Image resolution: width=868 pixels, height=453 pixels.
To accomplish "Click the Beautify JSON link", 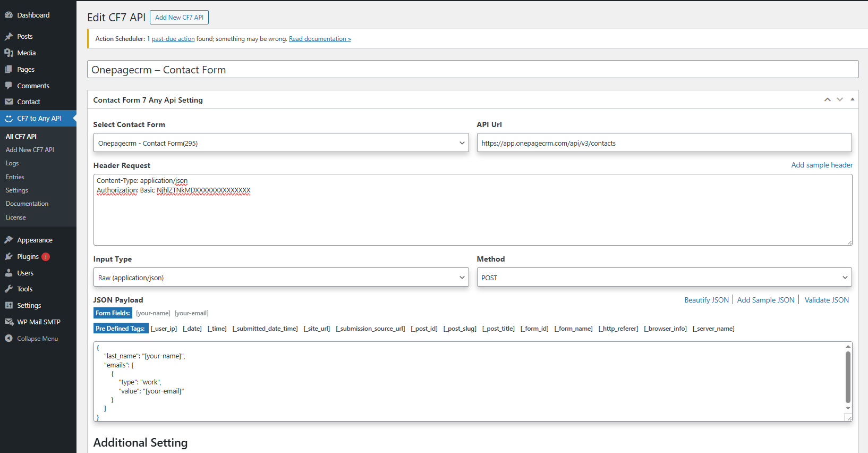I will tap(707, 300).
